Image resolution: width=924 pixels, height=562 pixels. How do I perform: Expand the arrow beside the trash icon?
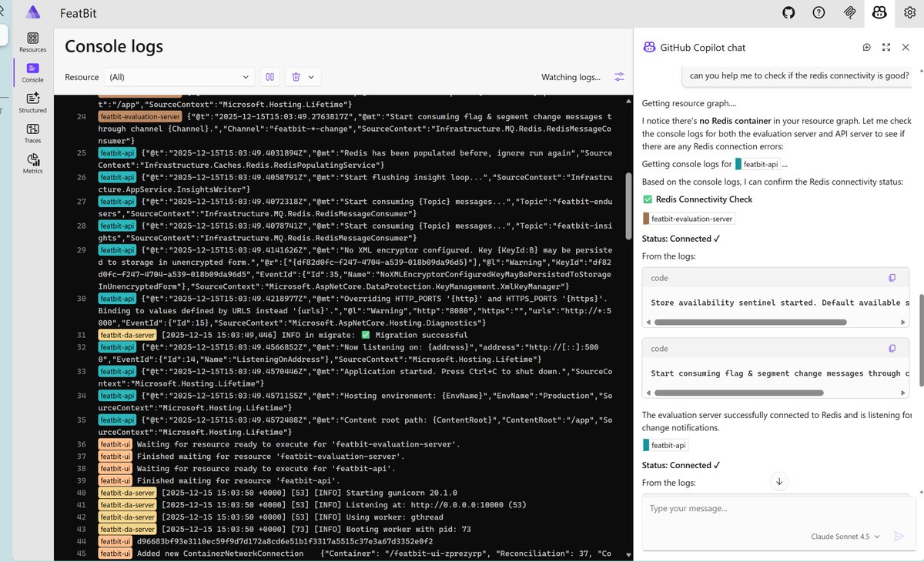click(311, 77)
